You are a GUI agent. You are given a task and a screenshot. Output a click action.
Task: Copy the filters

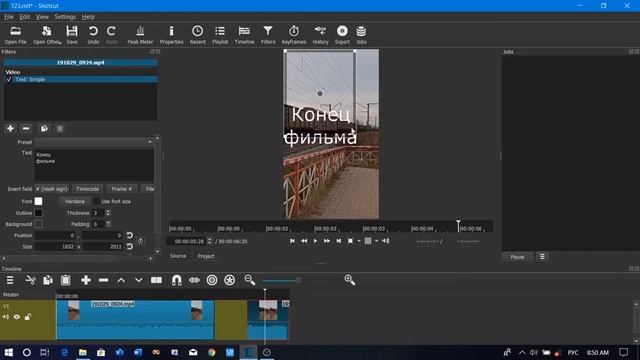point(44,129)
